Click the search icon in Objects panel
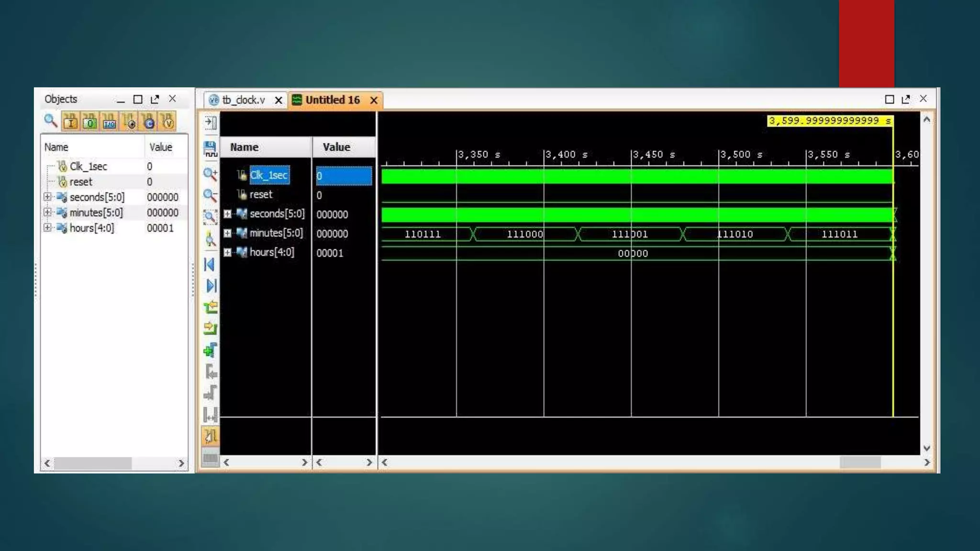Screen dimensions: 980x551 click(50, 121)
